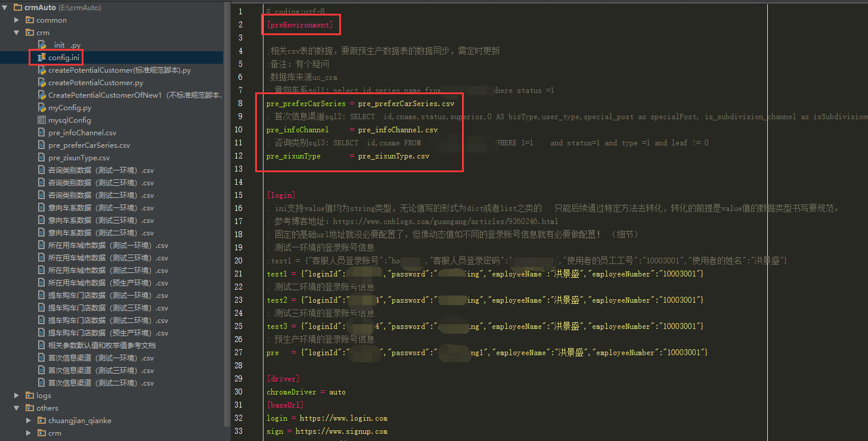
Task: Collapse the others folder
Action: point(17,408)
